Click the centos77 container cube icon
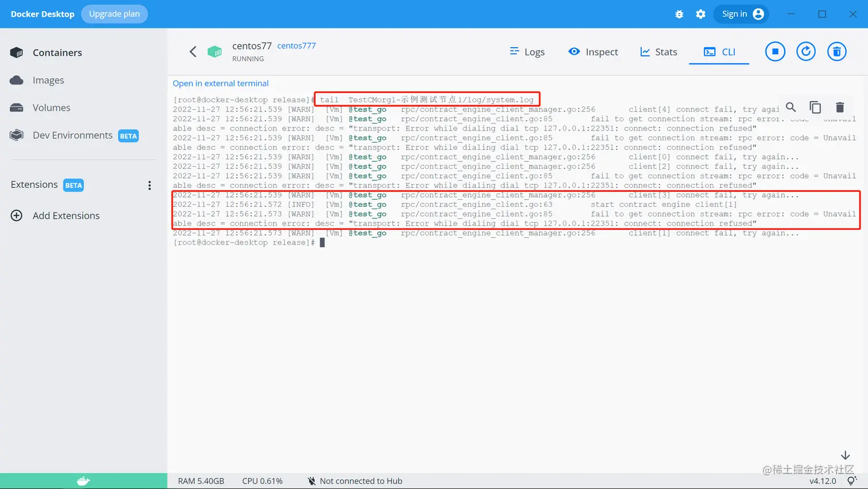The height and width of the screenshot is (489, 868). click(215, 52)
